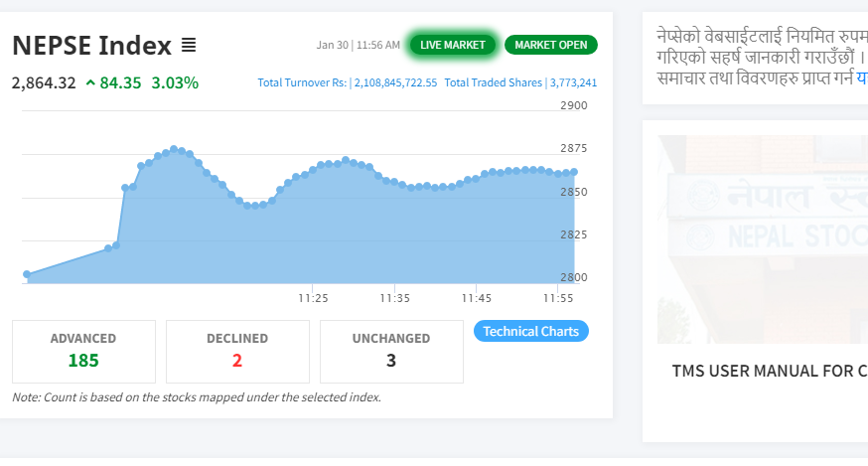Click the 2900 y-axis label
The width and height of the screenshot is (868, 466).
pos(573,105)
